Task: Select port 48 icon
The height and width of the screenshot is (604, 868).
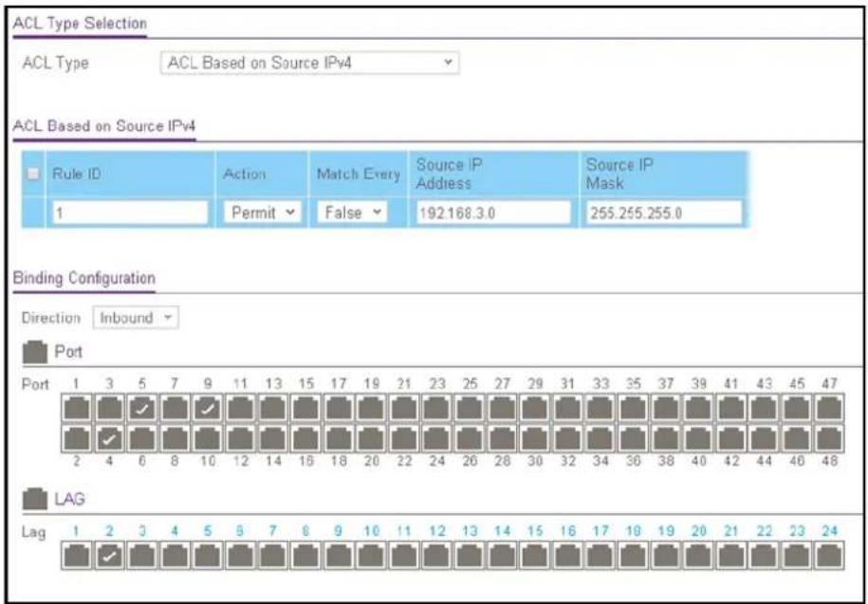Action: pos(829,439)
